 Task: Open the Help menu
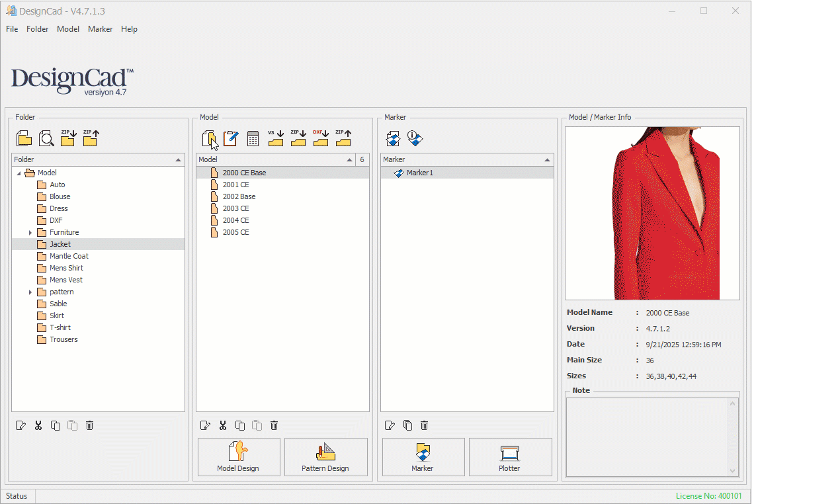pos(129,29)
